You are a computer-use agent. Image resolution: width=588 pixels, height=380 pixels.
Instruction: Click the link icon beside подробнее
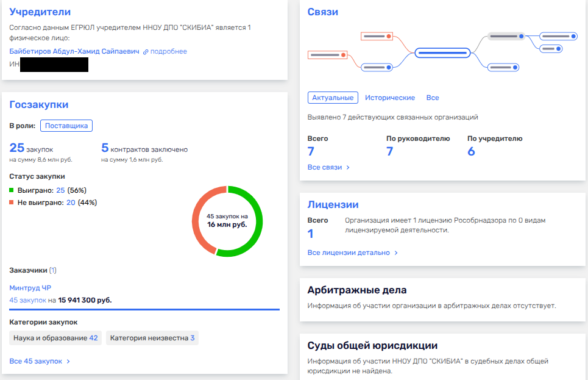pos(146,52)
